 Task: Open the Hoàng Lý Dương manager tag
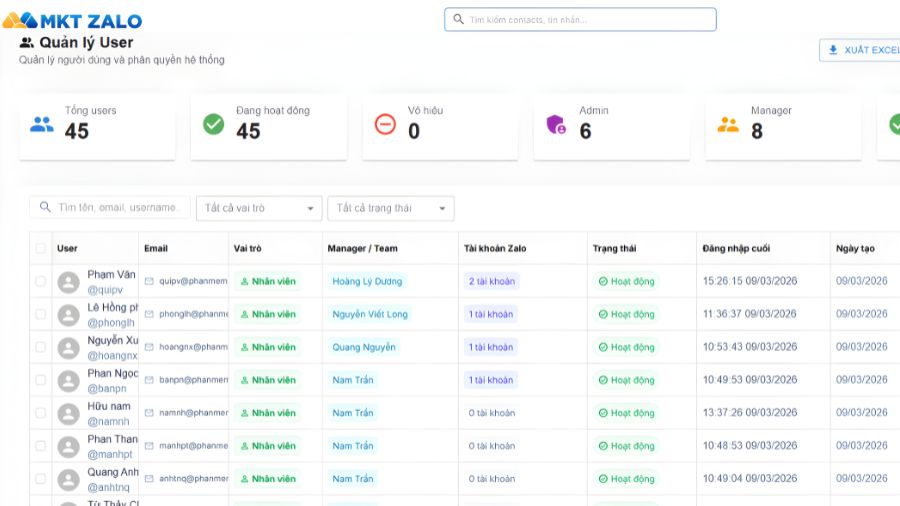367,282
